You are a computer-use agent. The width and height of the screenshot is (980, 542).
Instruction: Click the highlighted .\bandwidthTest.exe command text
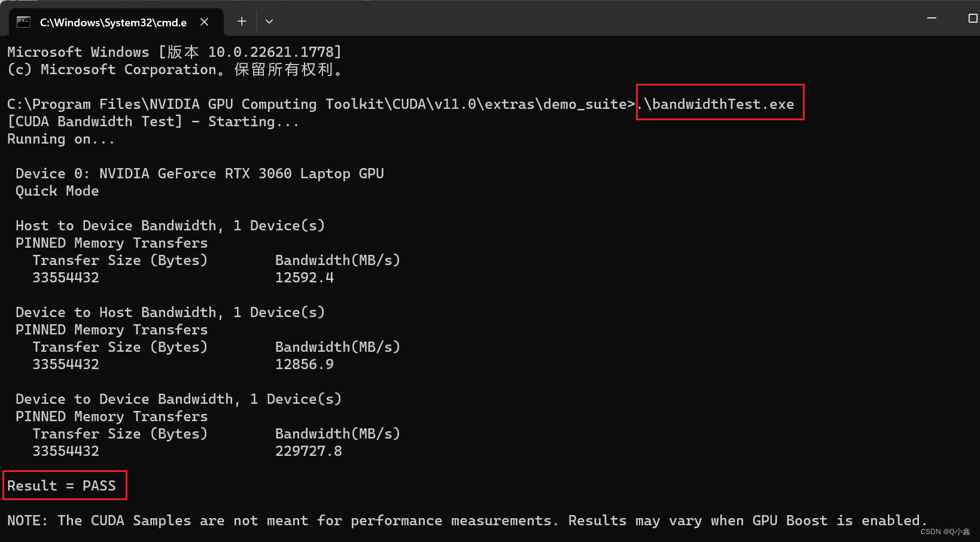click(720, 103)
